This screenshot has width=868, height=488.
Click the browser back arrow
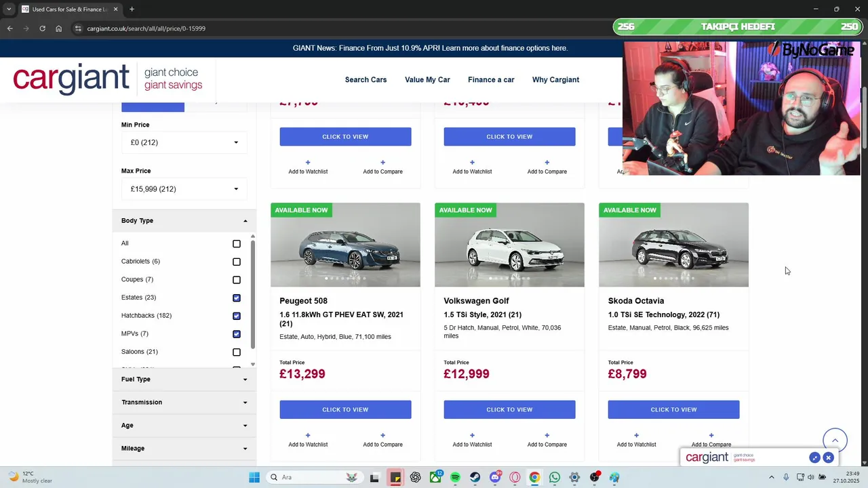9,28
